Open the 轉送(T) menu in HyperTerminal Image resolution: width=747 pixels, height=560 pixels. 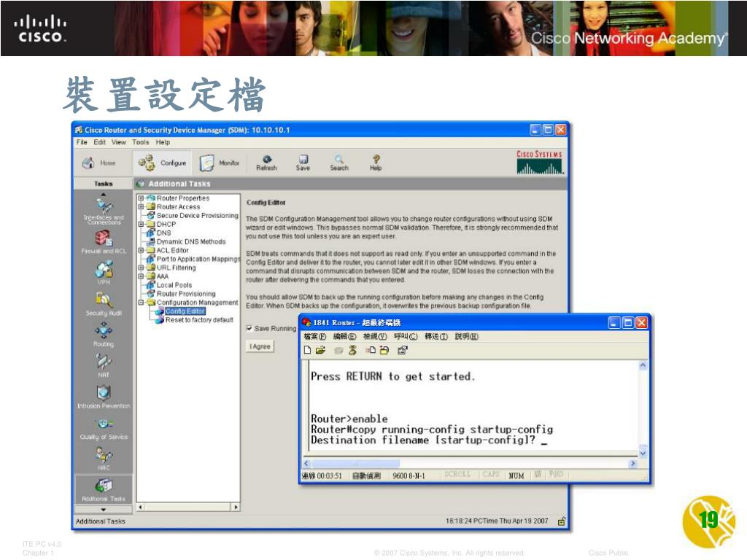[x=436, y=337]
